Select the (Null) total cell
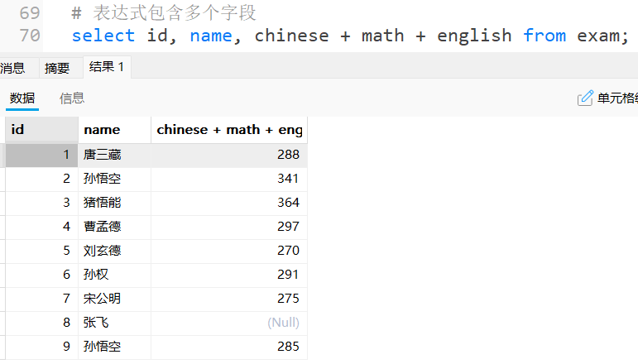Image resolution: width=638 pixels, height=364 pixels. tap(229, 323)
